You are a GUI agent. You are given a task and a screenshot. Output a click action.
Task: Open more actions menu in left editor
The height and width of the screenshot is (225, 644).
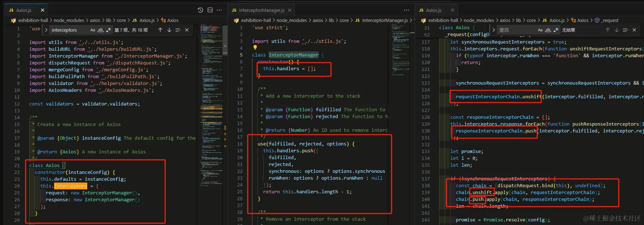(219, 10)
